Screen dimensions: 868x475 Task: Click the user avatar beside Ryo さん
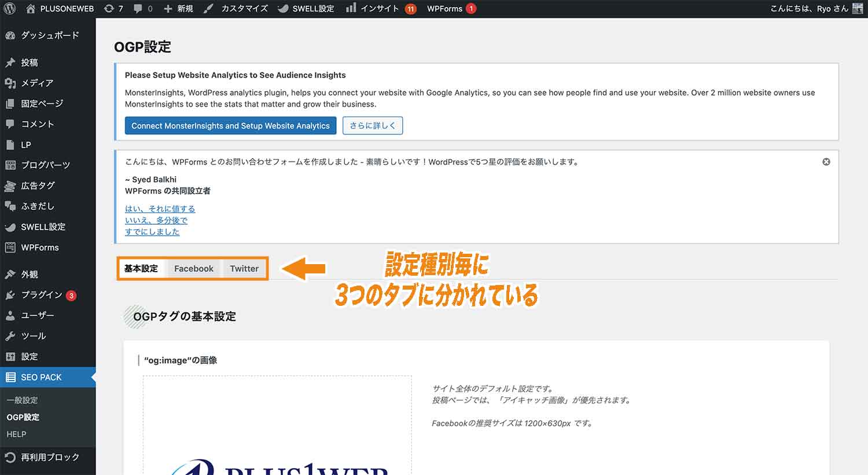[x=859, y=9]
